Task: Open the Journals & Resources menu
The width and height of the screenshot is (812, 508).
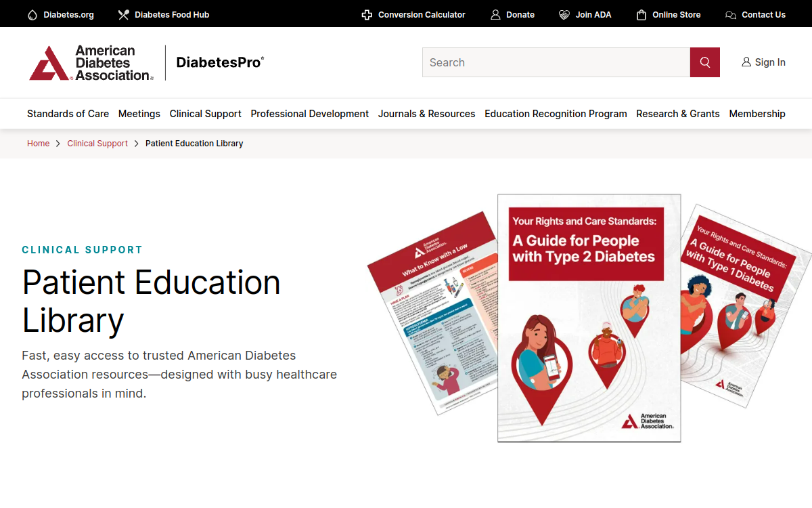Action: 427,114
